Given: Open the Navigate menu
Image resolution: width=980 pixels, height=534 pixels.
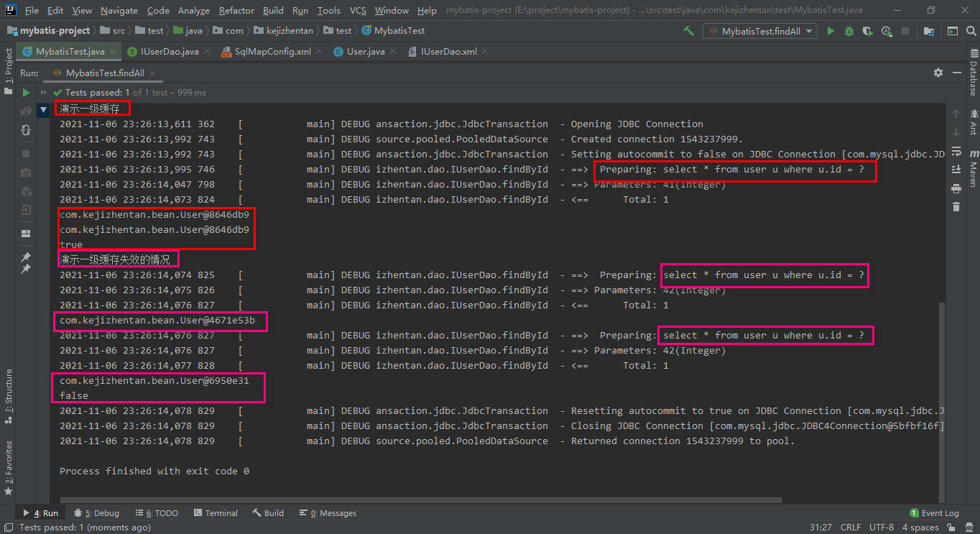Looking at the screenshot, I should (x=119, y=11).
